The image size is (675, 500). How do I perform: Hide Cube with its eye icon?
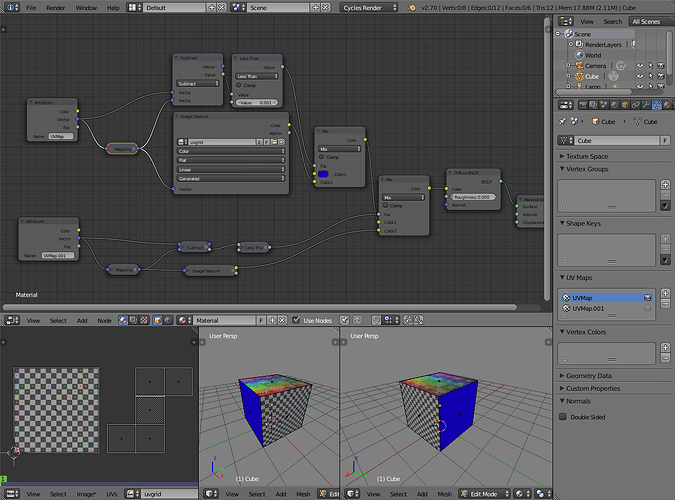(x=640, y=76)
